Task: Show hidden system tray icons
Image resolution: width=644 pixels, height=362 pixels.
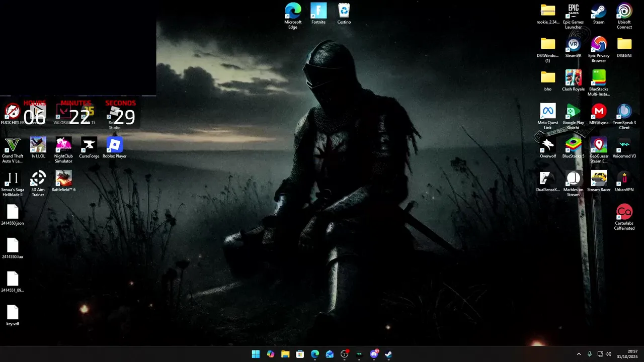Action: coord(579,354)
